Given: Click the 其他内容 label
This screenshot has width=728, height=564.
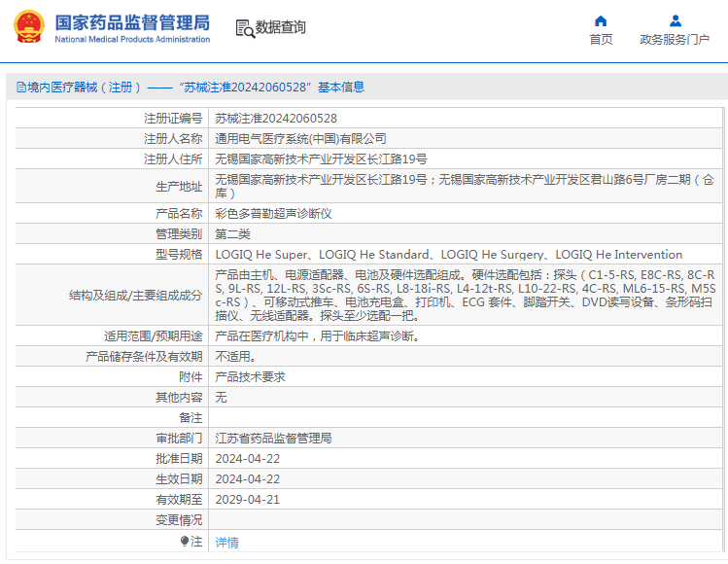Looking at the screenshot, I should (179, 398).
